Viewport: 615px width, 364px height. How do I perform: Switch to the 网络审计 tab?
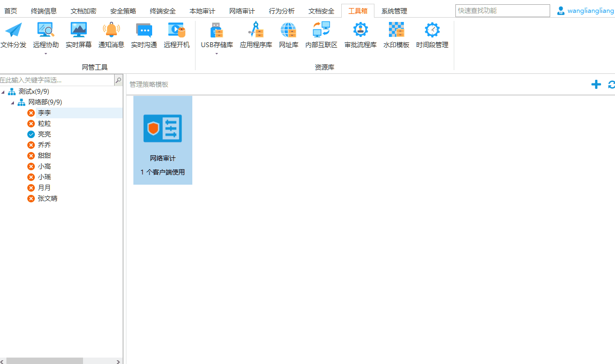(x=242, y=11)
